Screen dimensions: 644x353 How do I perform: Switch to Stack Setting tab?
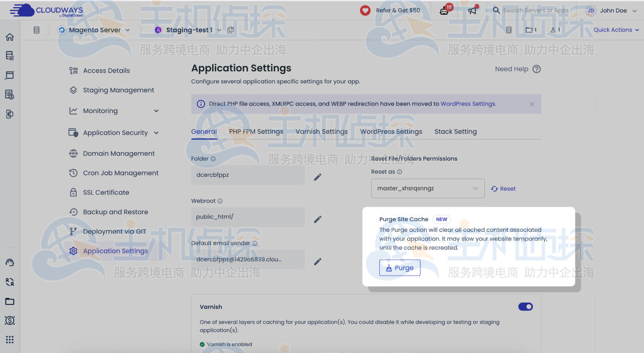click(x=456, y=132)
